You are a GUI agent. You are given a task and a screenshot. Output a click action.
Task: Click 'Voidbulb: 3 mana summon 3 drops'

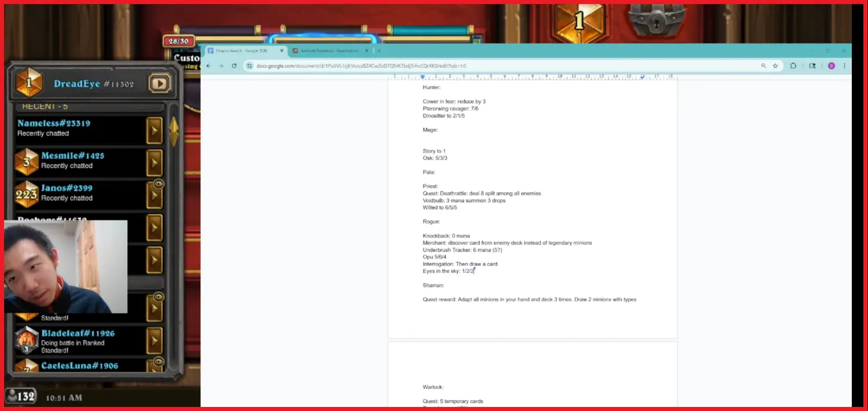[x=464, y=201]
